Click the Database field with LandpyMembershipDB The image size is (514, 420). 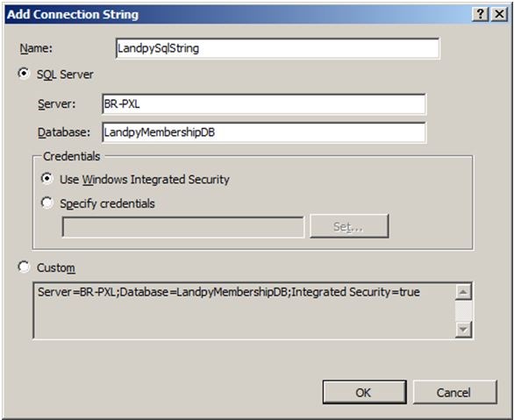coord(264,132)
